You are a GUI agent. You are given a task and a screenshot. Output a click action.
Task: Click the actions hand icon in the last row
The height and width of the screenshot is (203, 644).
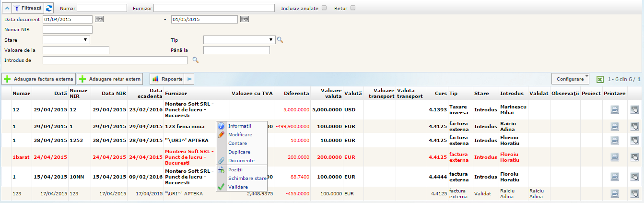tap(634, 193)
